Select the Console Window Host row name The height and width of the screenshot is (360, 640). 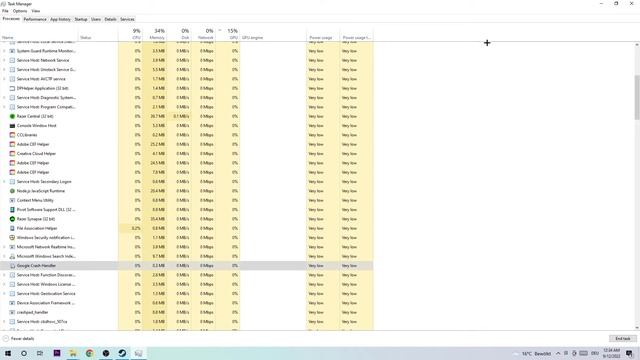[37, 126]
